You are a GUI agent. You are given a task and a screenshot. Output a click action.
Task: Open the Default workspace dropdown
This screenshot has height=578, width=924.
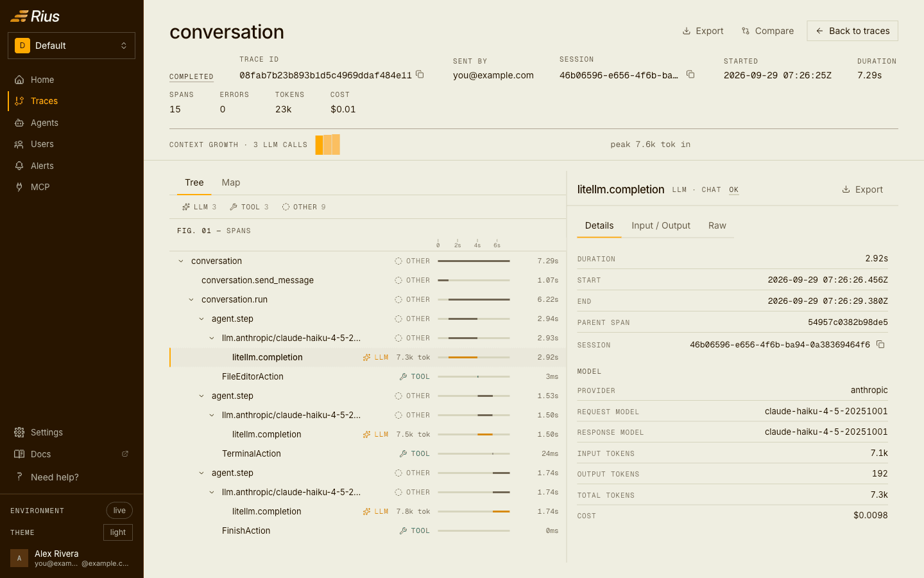coord(71,46)
